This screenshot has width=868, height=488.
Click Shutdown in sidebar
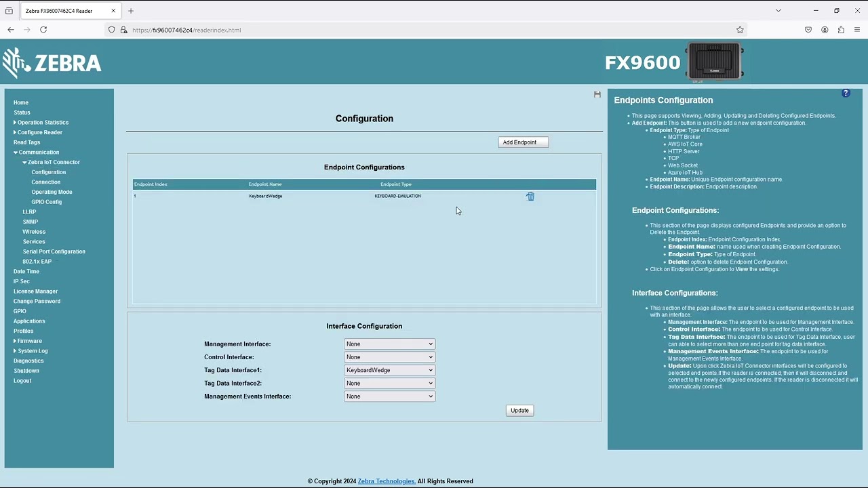[x=26, y=371]
